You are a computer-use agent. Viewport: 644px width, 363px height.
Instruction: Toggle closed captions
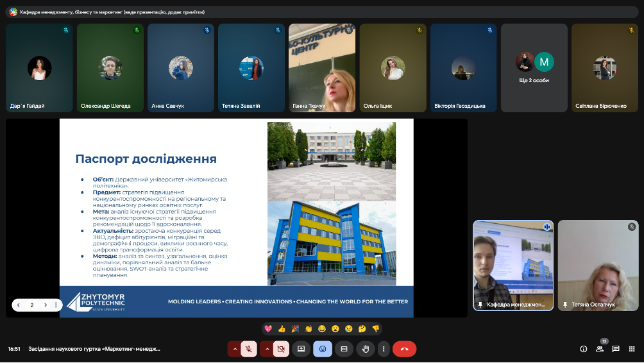pyautogui.click(x=344, y=349)
